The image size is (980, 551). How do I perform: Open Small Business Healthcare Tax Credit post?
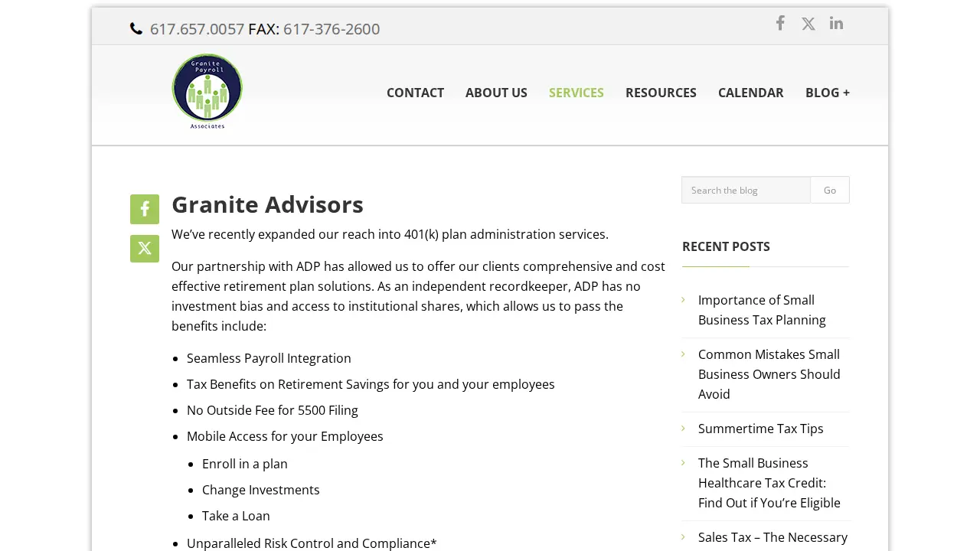(769, 483)
